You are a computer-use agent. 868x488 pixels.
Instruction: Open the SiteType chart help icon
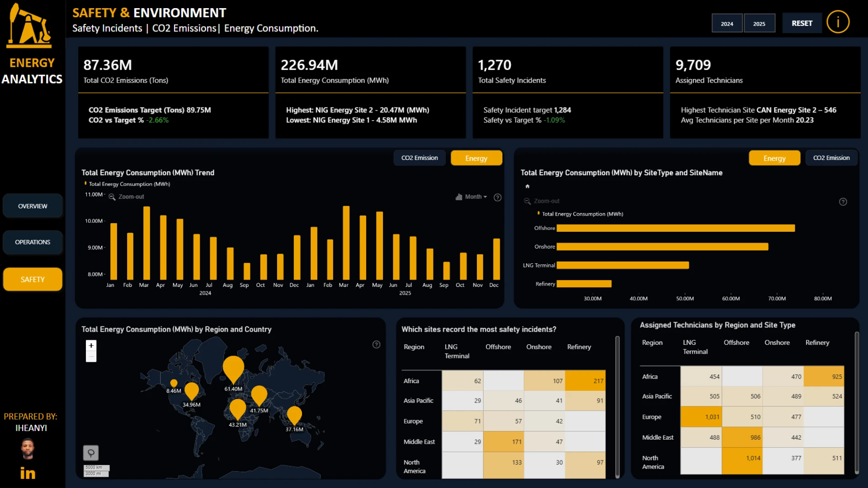pos(843,202)
